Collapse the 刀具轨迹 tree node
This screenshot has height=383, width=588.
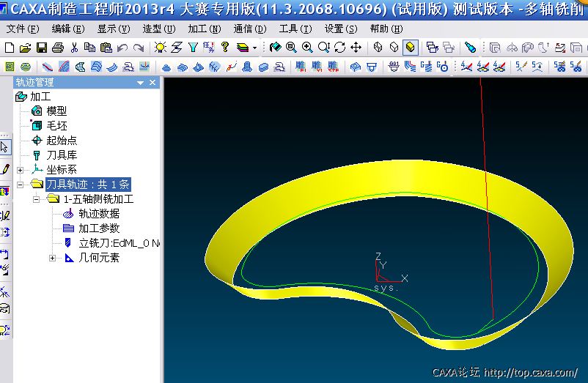tap(21, 185)
